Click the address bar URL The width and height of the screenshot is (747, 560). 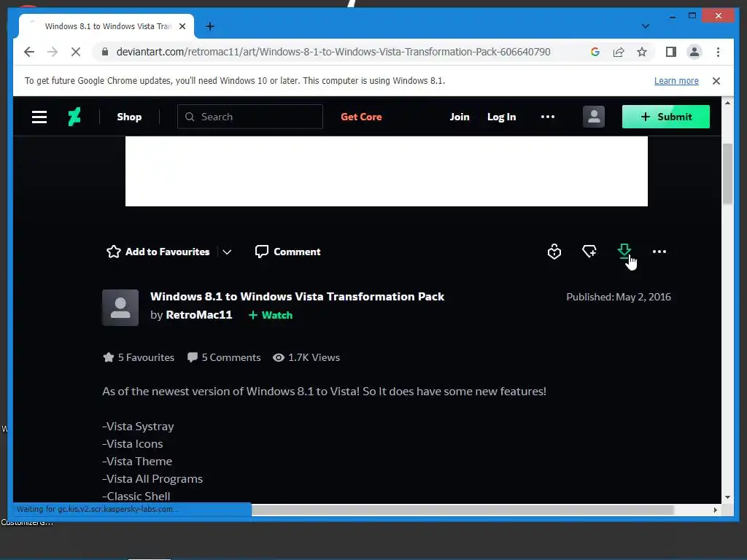point(333,52)
